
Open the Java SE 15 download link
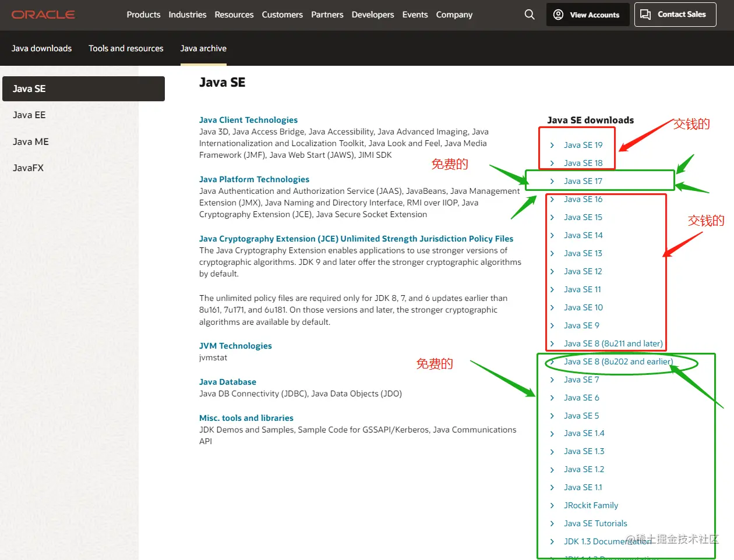[583, 218]
